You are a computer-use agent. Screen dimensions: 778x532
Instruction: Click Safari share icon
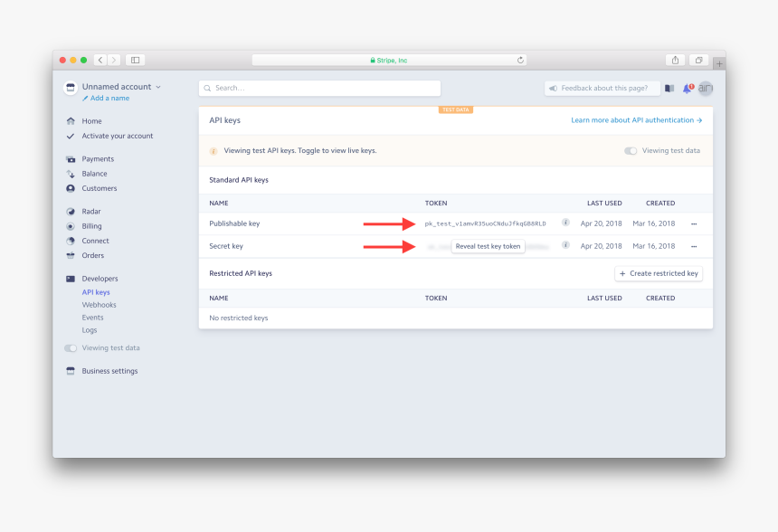pos(675,60)
